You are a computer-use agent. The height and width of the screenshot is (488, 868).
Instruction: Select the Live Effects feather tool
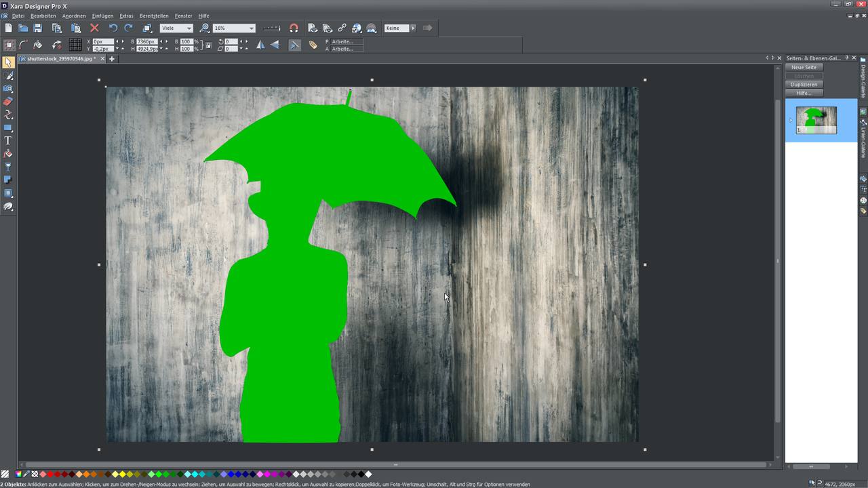coord(8,207)
